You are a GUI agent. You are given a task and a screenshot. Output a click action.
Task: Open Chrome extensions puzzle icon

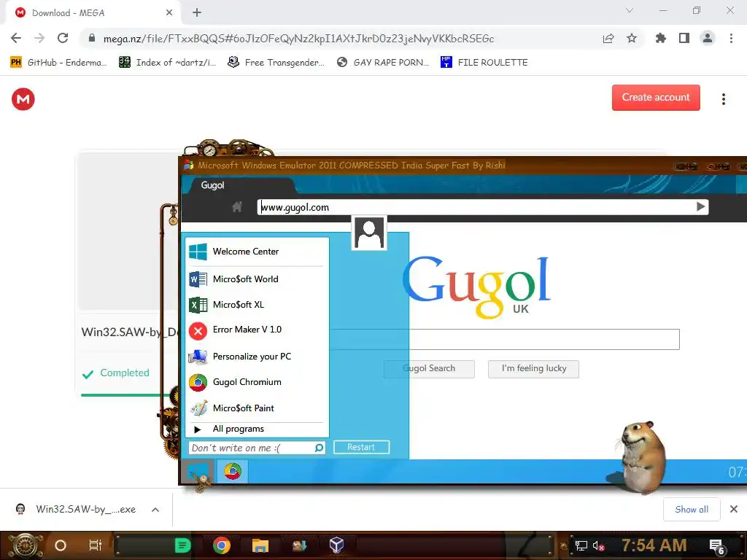pos(660,38)
